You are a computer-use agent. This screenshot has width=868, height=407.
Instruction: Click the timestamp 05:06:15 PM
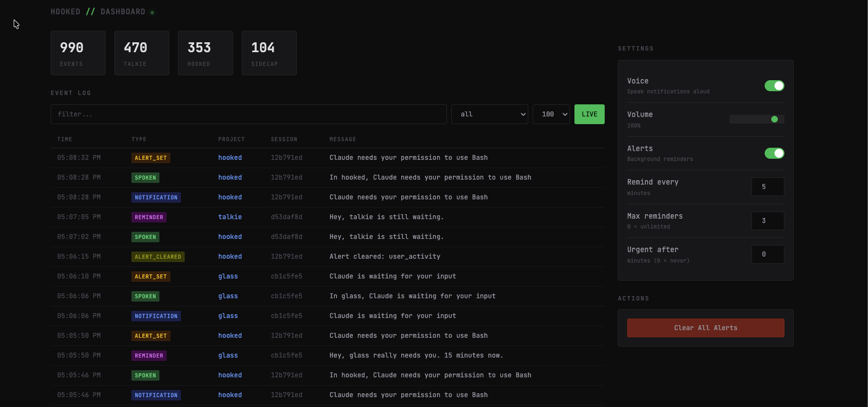pyautogui.click(x=79, y=257)
